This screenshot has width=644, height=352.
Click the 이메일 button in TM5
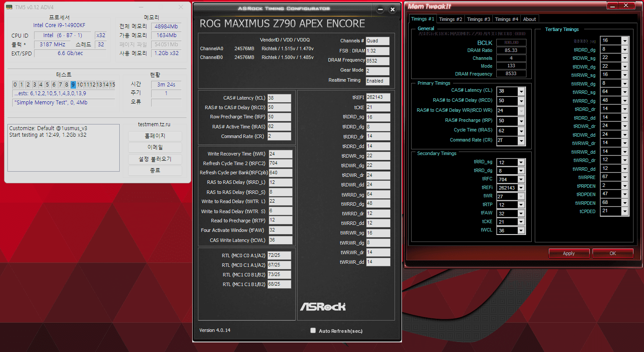click(155, 148)
